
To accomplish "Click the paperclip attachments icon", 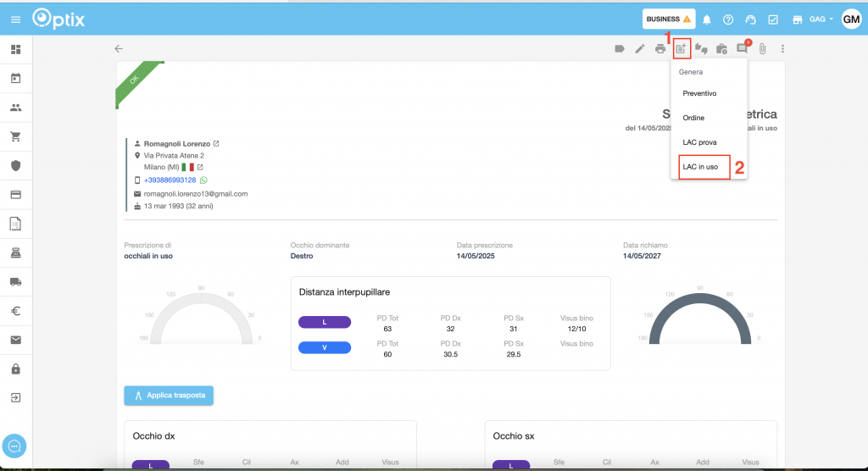I will [762, 49].
